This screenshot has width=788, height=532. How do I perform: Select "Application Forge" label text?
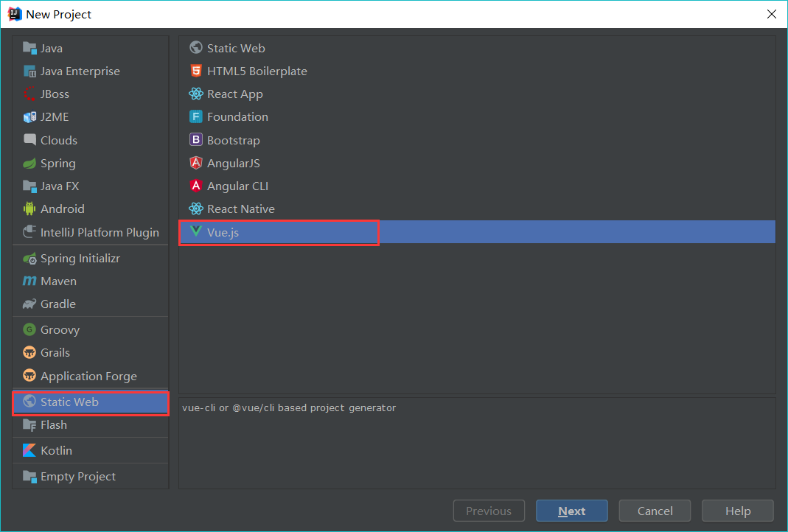[89, 377]
